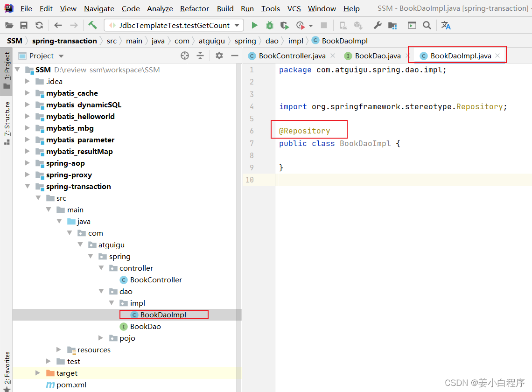Open the Project Structure icon

[x=392, y=26]
